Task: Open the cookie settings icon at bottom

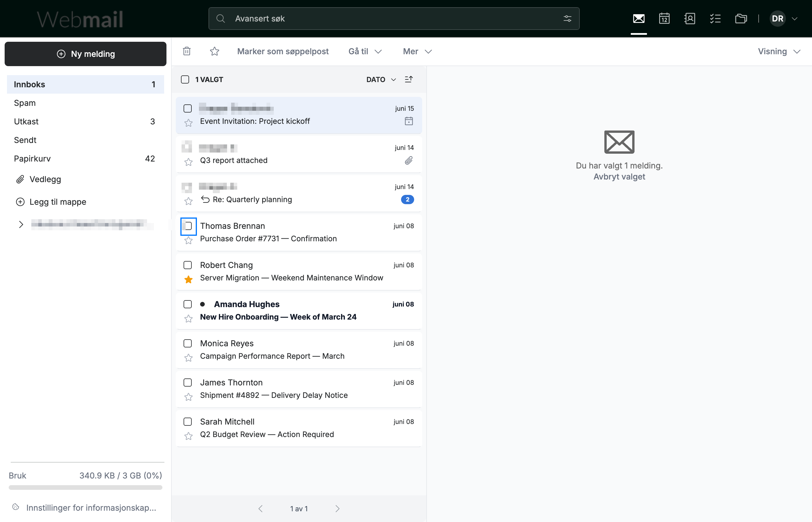Action: tap(16, 507)
